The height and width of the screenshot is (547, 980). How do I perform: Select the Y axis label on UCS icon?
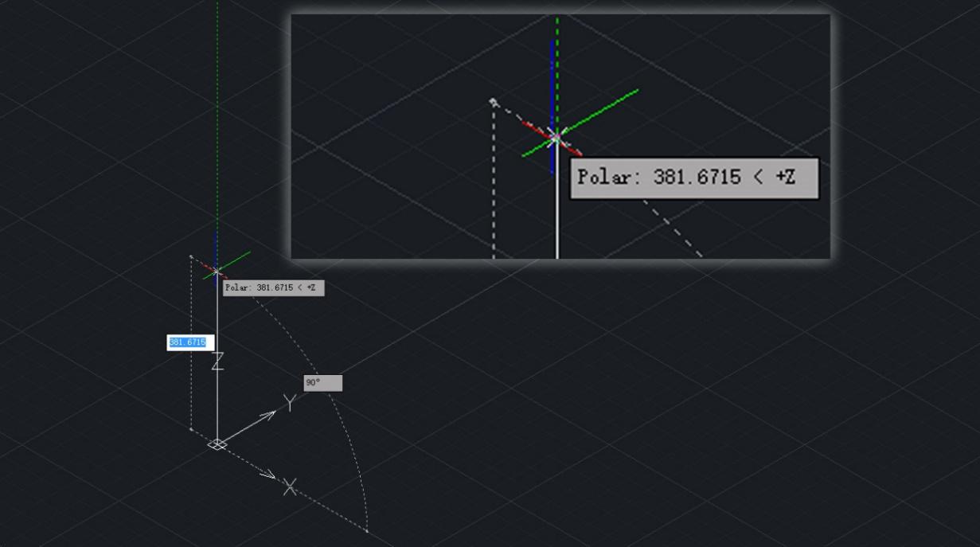tap(291, 403)
